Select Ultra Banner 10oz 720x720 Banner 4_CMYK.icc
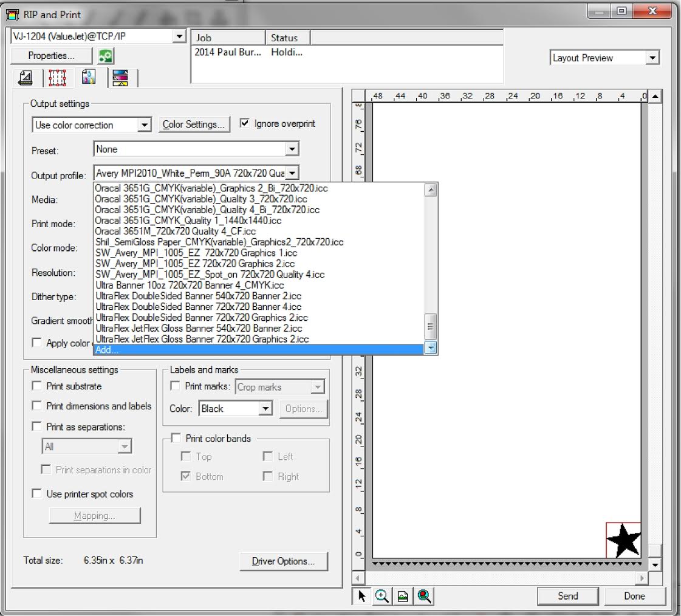Image resolution: width=681 pixels, height=616 pixels. pyautogui.click(x=190, y=285)
